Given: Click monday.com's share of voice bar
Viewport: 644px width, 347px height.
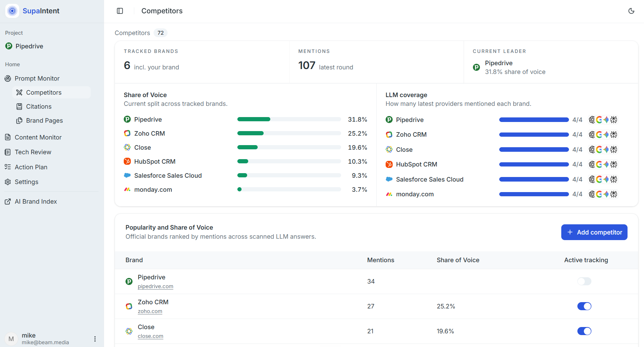Looking at the screenshot, I should pos(239,189).
